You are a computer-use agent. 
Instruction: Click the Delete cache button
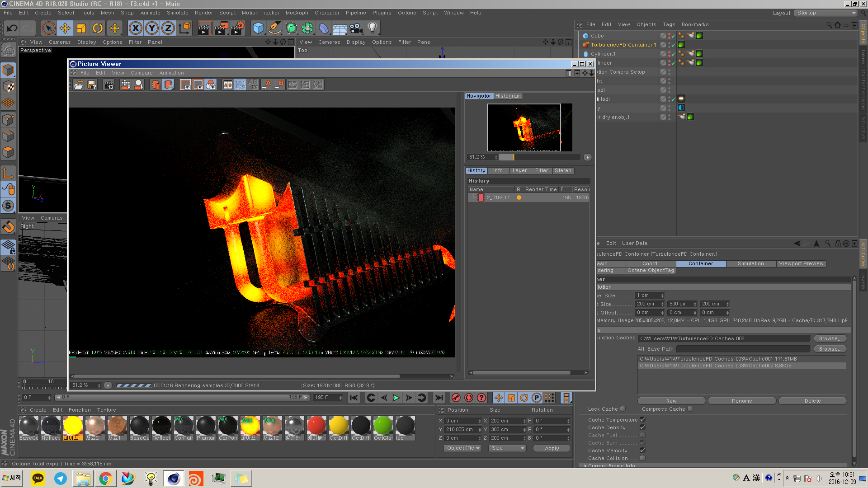pyautogui.click(x=812, y=401)
